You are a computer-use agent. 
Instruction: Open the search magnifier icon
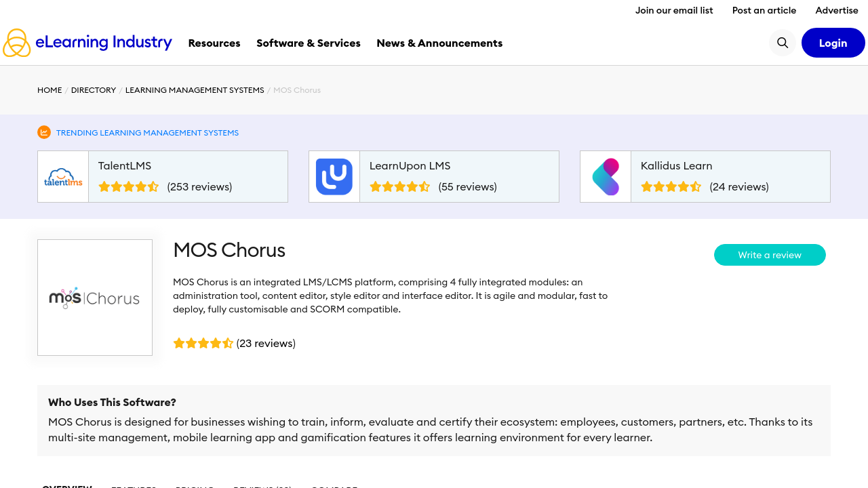(x=783, y=43)
